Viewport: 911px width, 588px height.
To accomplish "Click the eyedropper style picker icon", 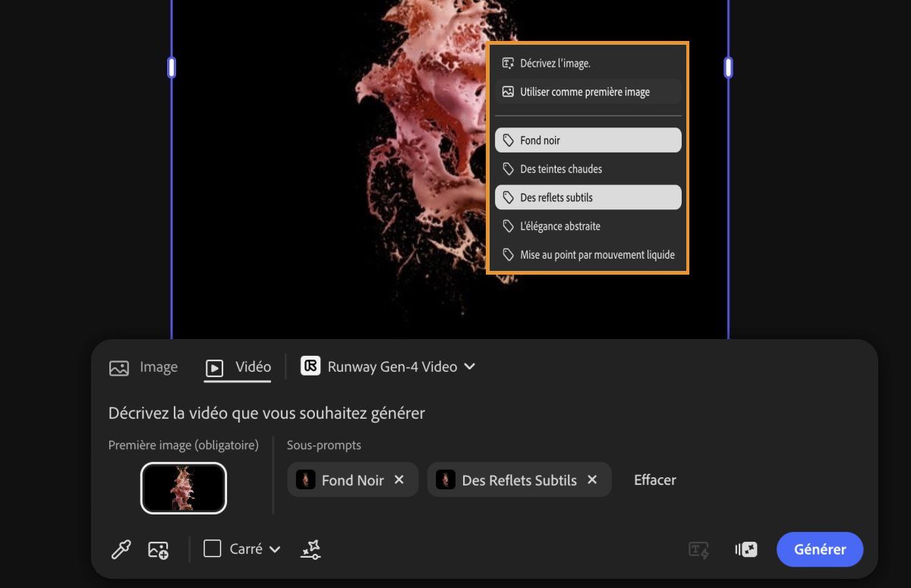I will [121, 549].
